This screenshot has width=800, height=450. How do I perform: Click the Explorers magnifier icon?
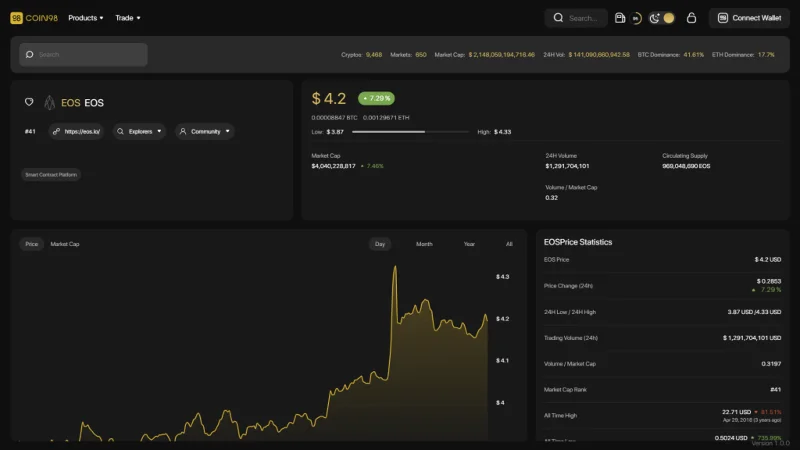(120, 132)
